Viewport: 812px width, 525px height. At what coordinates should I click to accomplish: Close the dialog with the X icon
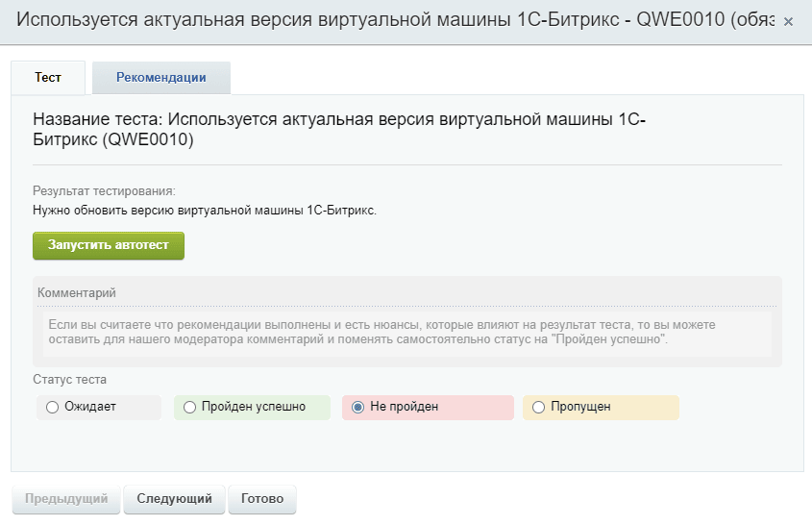click(788, 22)
